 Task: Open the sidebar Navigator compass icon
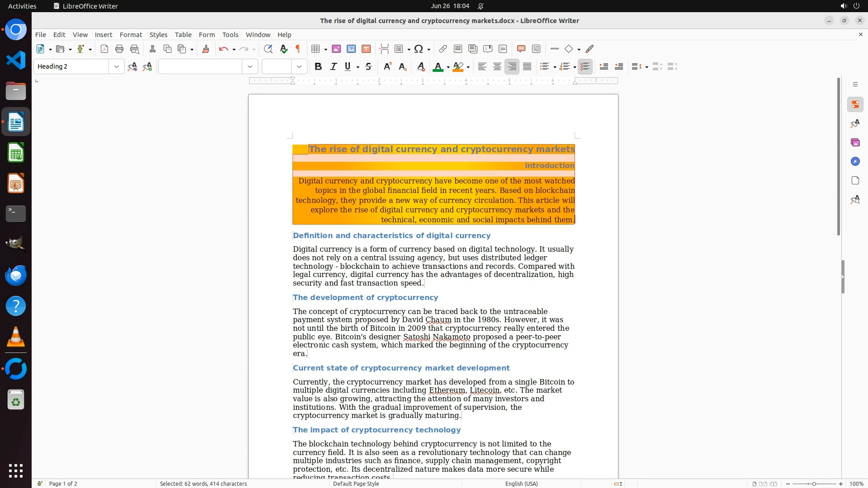click(x=855, y=162)
